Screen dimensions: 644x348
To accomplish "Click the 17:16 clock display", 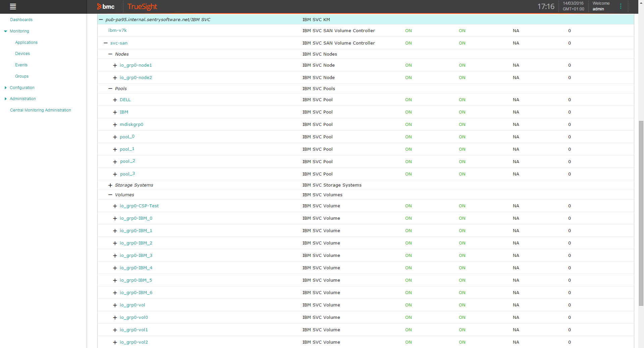I will pyautogui.click(x=546, y=6).
